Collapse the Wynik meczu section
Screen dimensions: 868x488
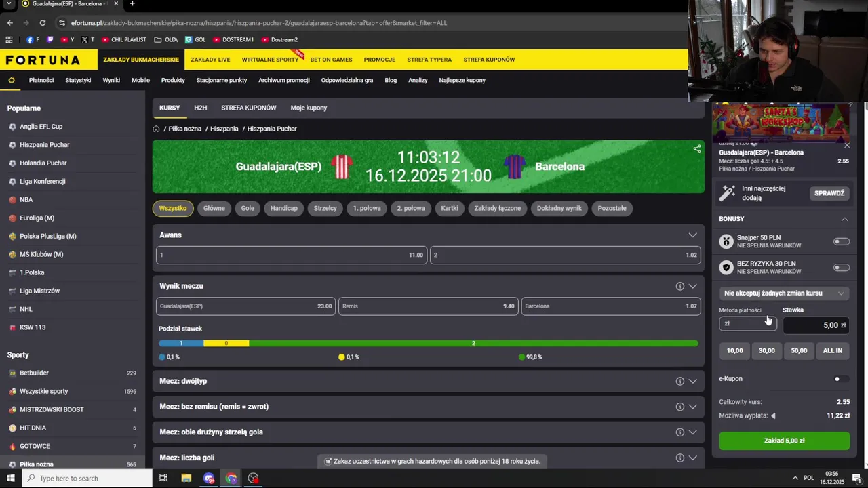[692, 286]
